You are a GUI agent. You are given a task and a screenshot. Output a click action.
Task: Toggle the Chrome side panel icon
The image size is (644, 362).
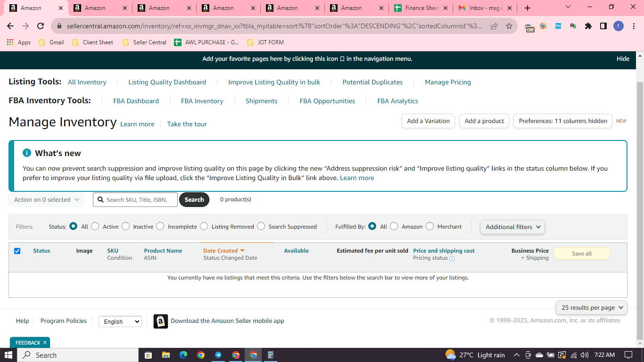coord(603,26)
